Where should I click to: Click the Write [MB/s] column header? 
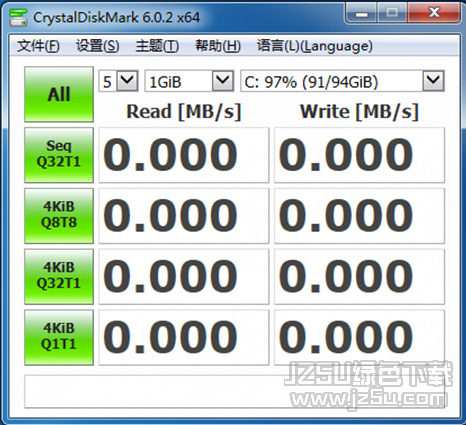point(359,112)
